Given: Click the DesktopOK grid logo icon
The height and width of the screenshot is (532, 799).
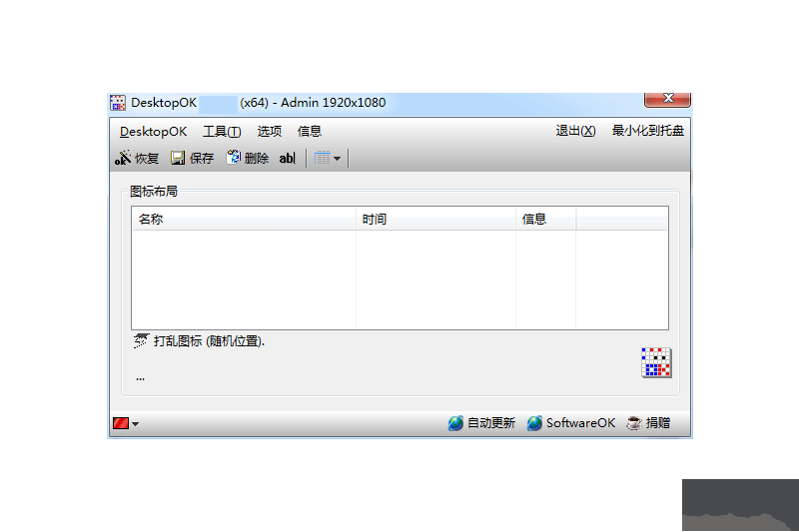Looking at the screenshot, I should click(x=656, y=362).
